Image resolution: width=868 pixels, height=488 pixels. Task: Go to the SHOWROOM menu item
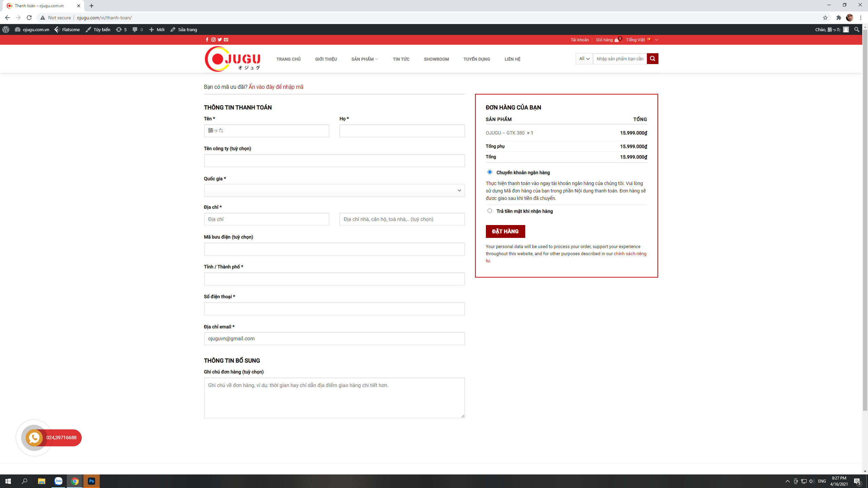click(436, 59)
